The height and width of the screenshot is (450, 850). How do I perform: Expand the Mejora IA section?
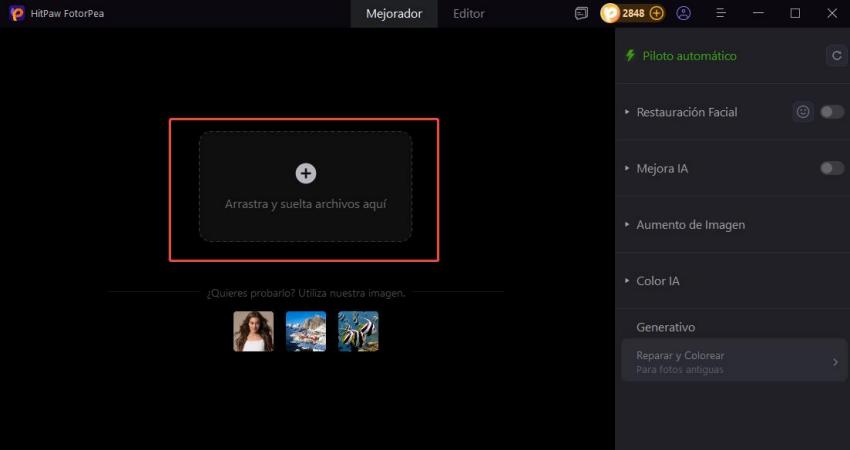pos(661,168)
